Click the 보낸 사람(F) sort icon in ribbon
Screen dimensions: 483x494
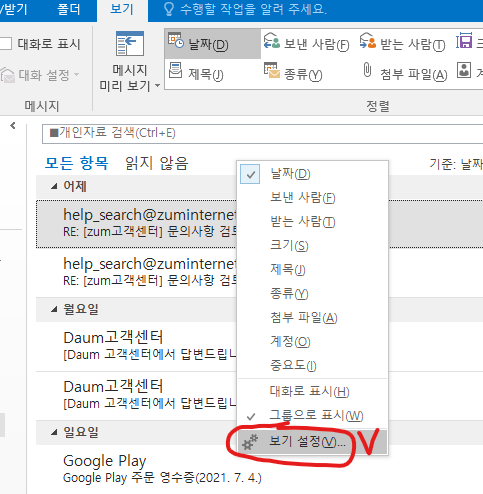(x=271, y=41)
